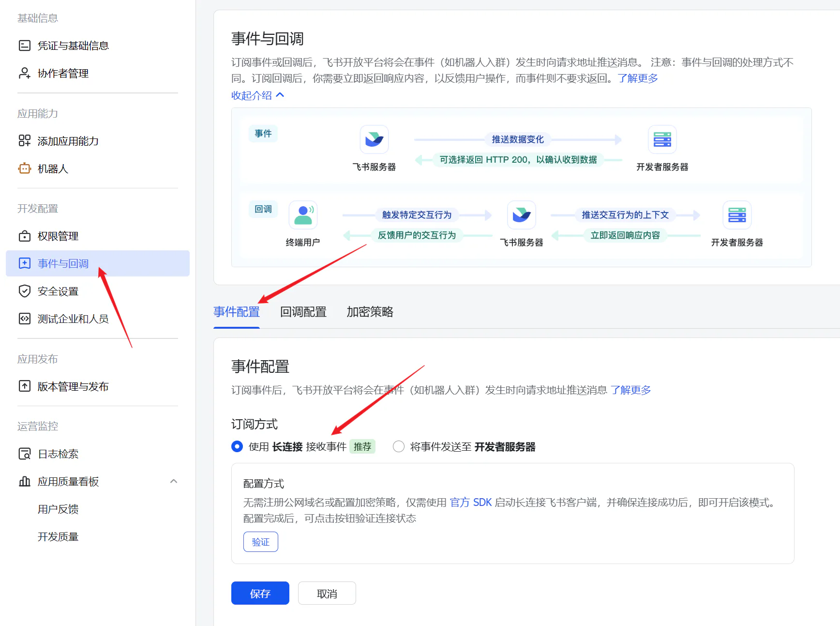This screenshot has width=840, height=626.
Task: Open 测试企业和人员 menu item
Action: pyautogui.click(x=98, y=319)
